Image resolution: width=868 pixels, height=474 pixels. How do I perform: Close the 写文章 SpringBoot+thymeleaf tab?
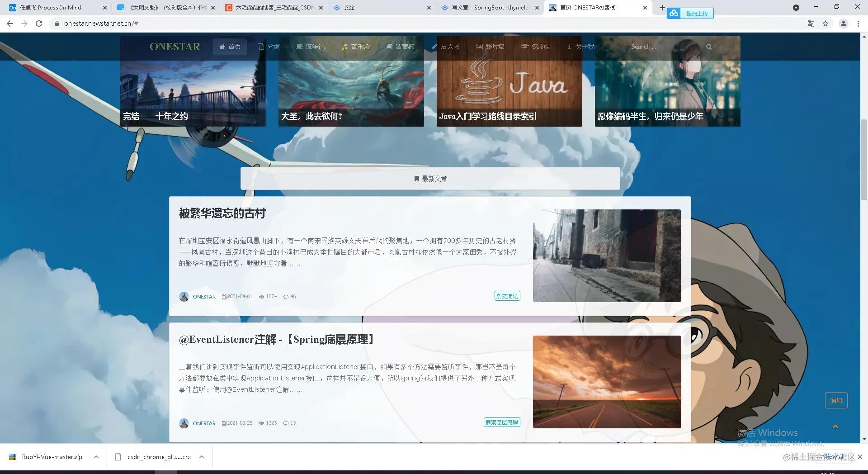click(537, 8)
